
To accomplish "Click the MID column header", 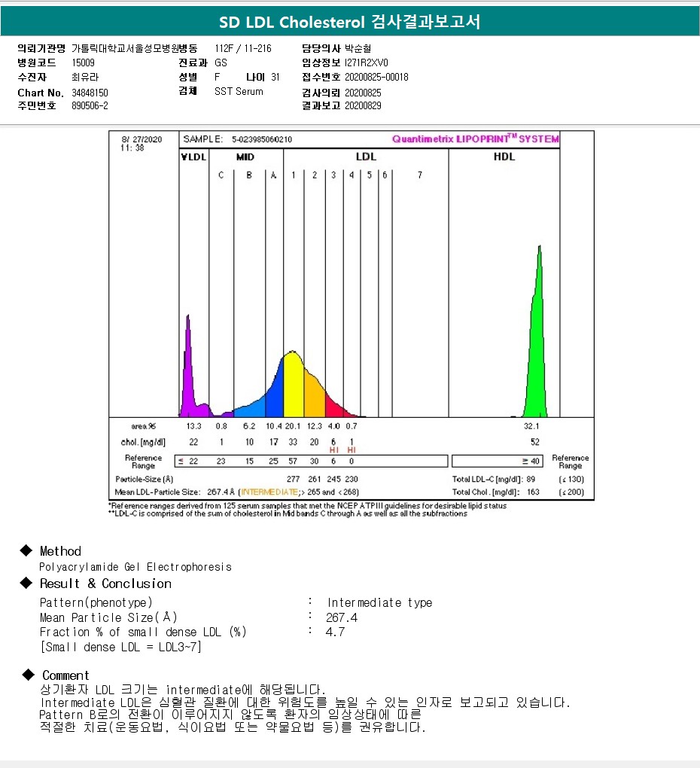I will [245, 157].
